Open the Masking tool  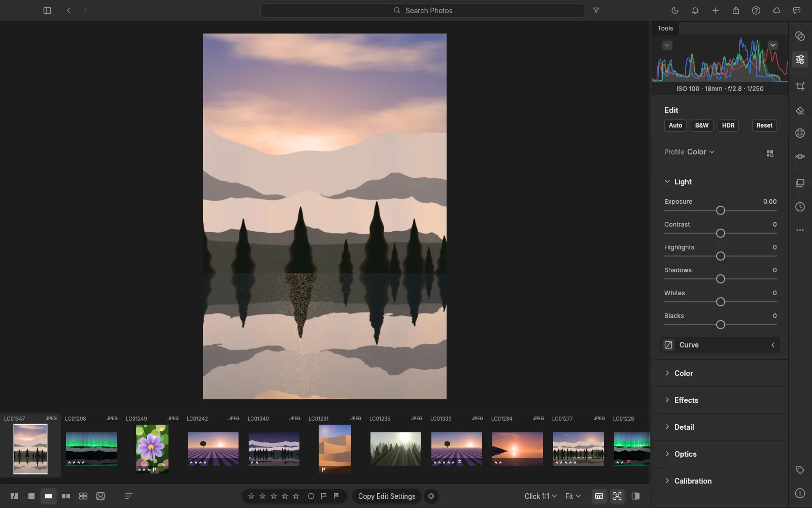point(800,133)
